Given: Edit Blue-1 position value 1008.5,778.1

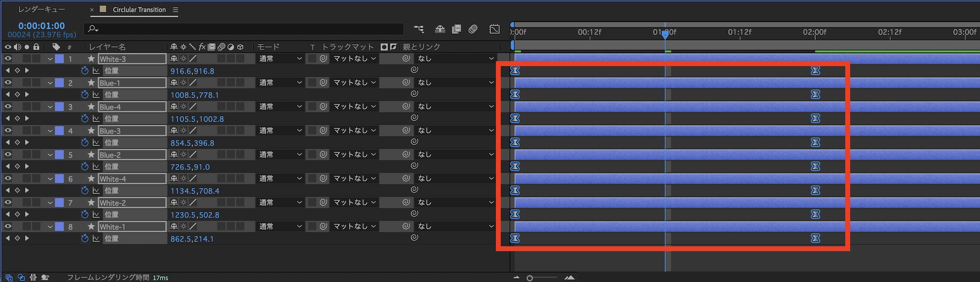Looking at the screenshot, I should pos(195,95).
